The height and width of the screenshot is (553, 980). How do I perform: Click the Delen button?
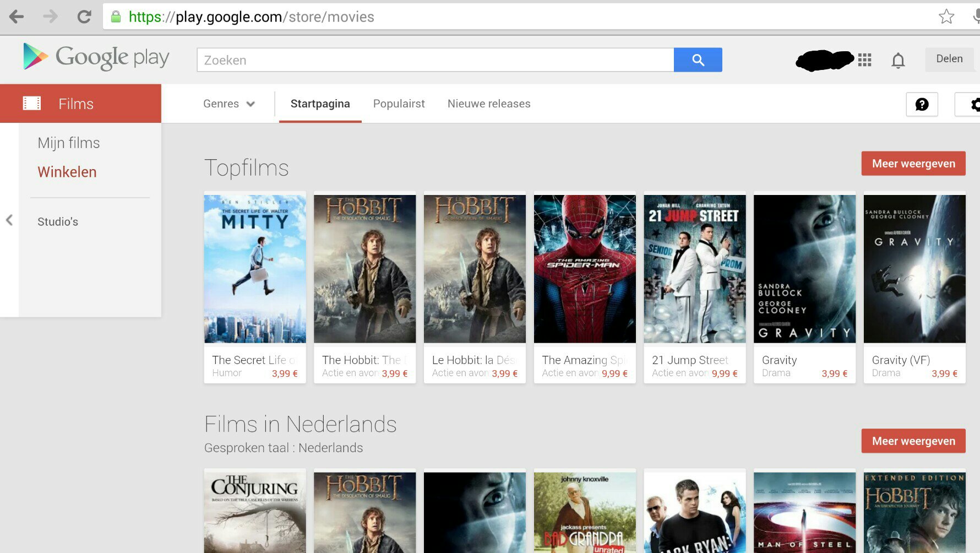coord(949,59)
